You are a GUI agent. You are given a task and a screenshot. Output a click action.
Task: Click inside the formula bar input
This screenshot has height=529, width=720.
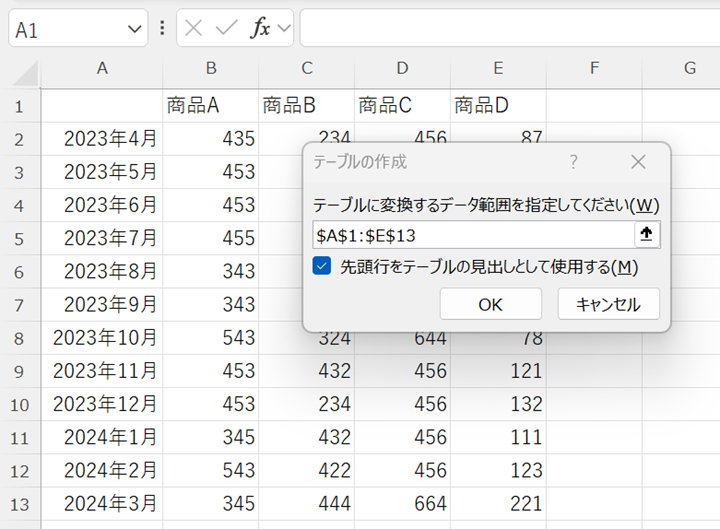click(510, 28)
